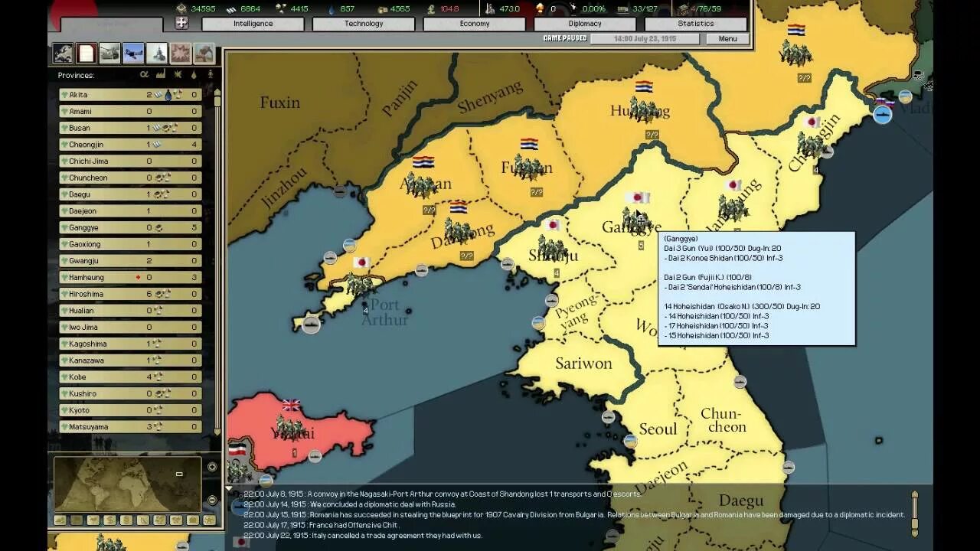Select Hiroshima province row
Screen dimensions: 980x551
click(131, 294)
